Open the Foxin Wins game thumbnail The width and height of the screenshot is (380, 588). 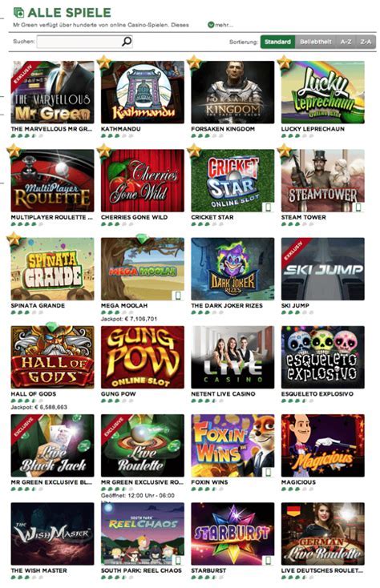232,445
